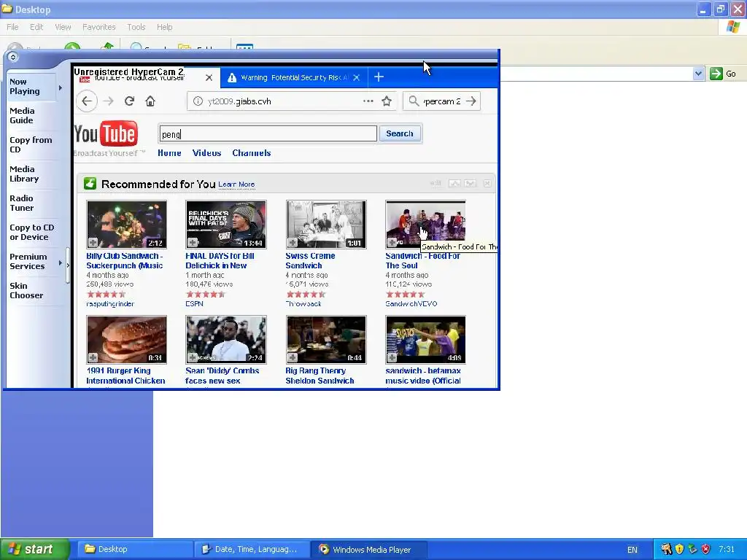The height and width of the screenshot is (560, 747).
Task: Open Billy Club Sandwich video title link
Action: coord(125,260)
